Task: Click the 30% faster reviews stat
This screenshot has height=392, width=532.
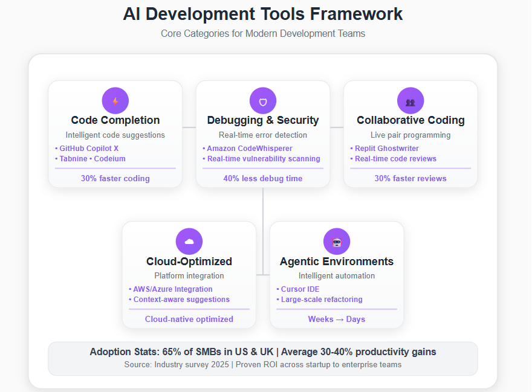Action: [410, 178]
